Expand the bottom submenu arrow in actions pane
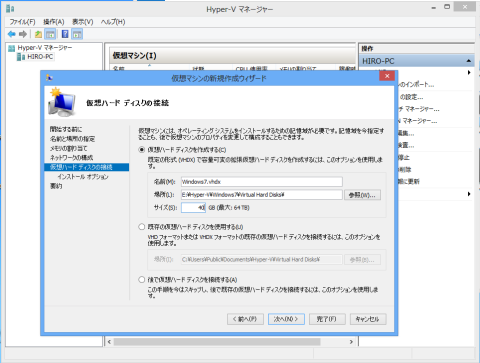 [469, 194]
